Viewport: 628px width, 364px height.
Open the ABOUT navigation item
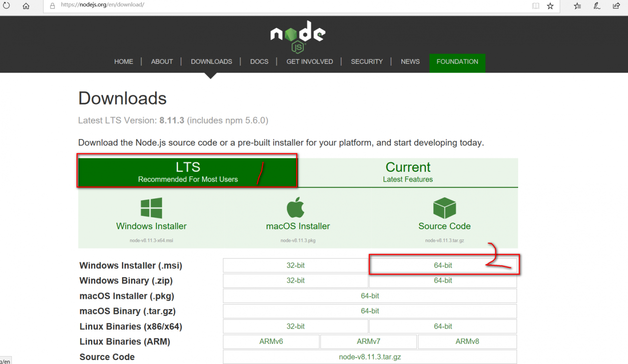162,62
